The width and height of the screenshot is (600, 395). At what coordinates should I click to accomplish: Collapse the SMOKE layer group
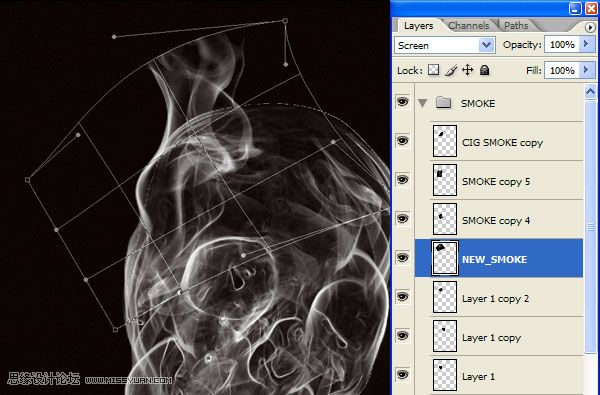point(422,103)
